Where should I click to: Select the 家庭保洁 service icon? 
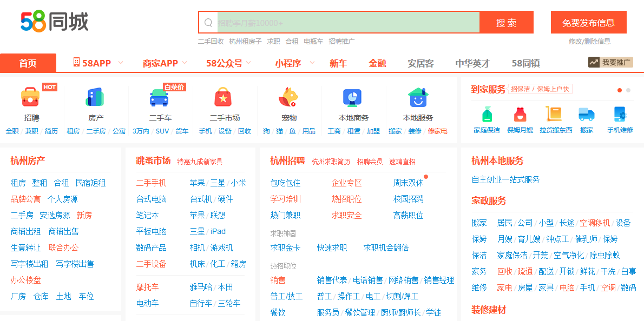point(487,115)
